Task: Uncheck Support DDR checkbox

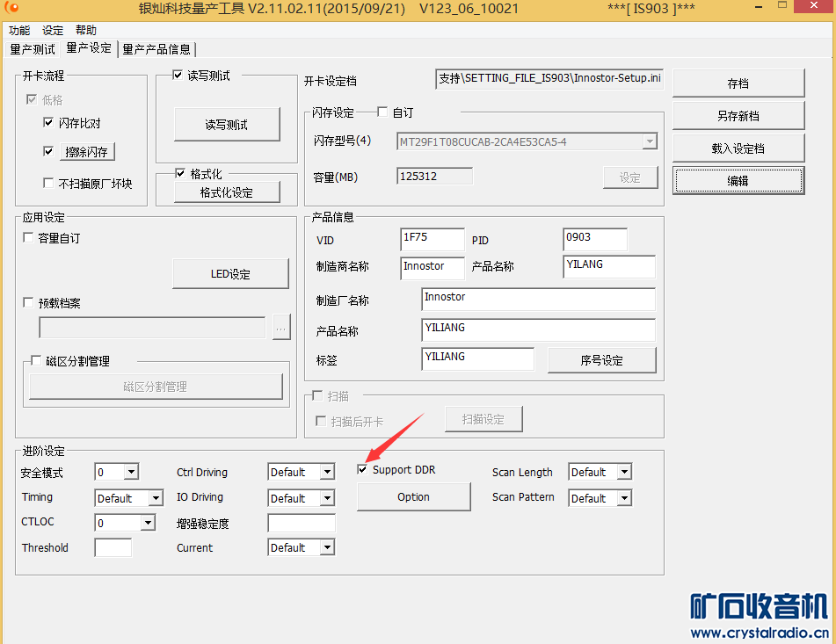Action: (362, 469)
